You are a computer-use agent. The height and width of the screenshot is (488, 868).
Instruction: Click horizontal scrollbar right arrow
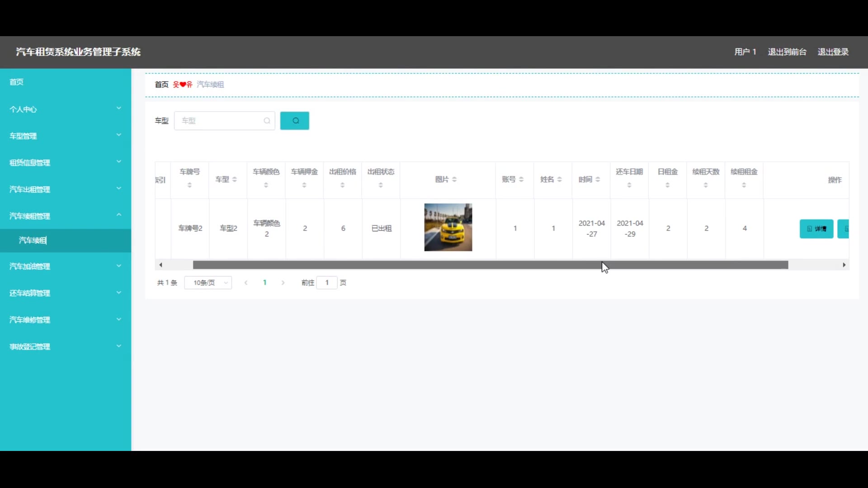tap(844, 265)
